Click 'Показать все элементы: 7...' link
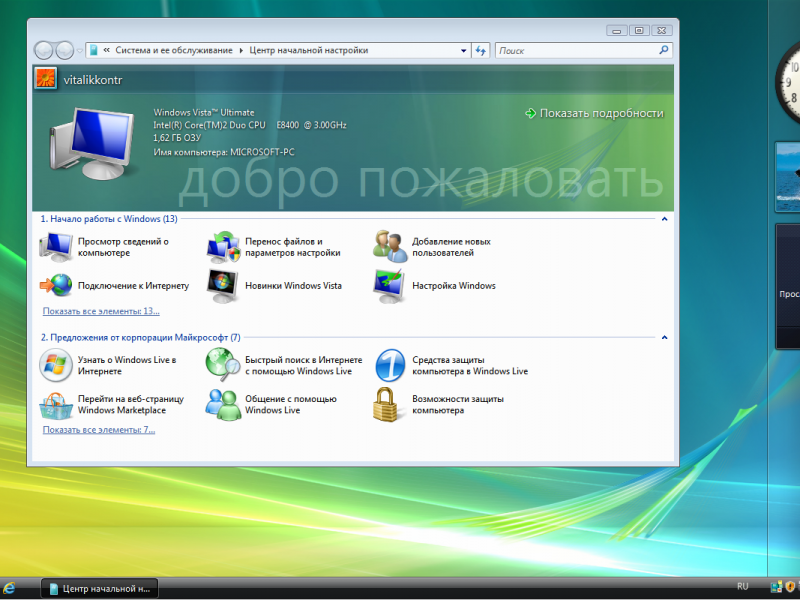800x600 pixels. pos(99,430)
